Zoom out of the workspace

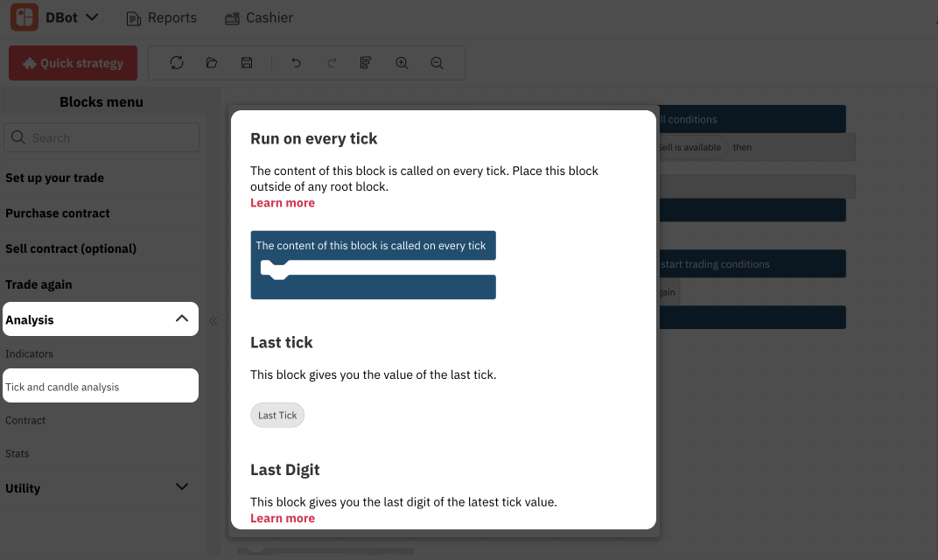point(436,62)
